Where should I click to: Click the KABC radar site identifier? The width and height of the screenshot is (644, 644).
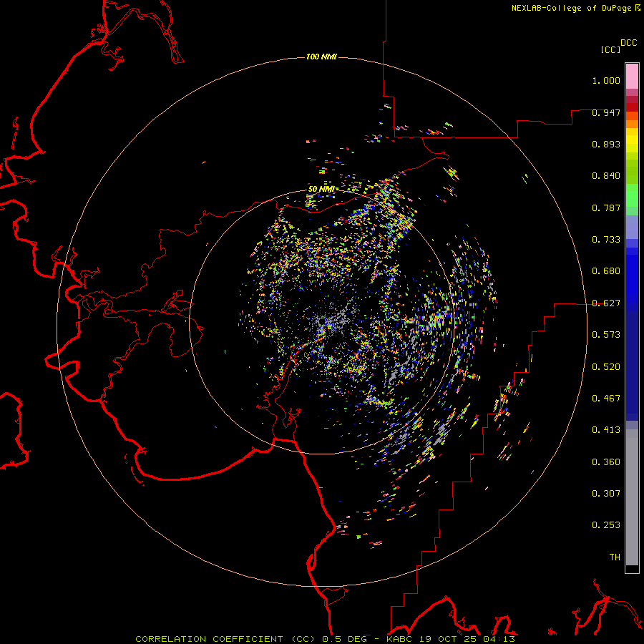(x=399, y=639)
